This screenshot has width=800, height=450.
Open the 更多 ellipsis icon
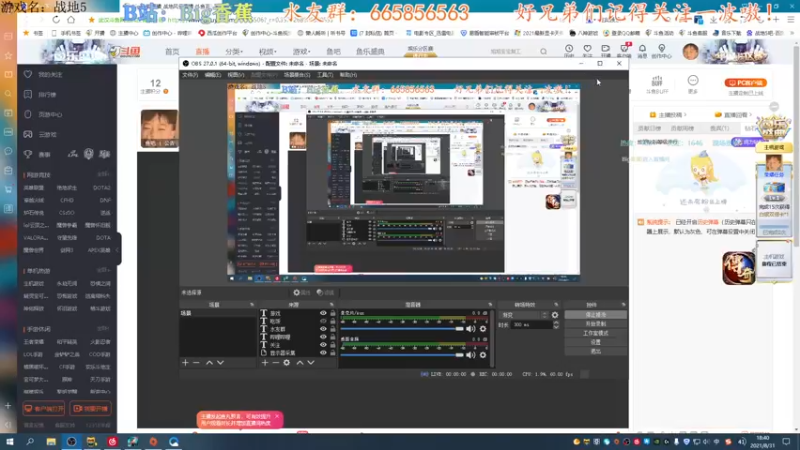[x=693, y=81]
